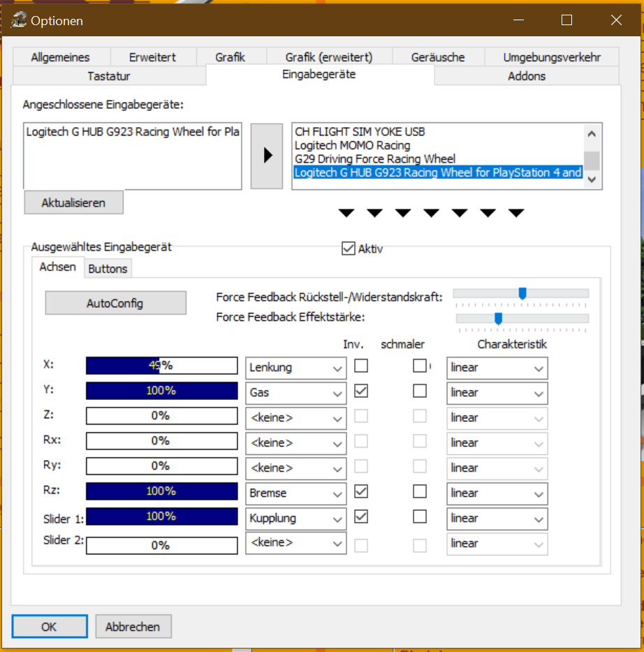The height and width of the screenshot is (652, 644).
Task: Select G29 Driving Force Racing Wheel in the list
Action: tap(374, 159)
